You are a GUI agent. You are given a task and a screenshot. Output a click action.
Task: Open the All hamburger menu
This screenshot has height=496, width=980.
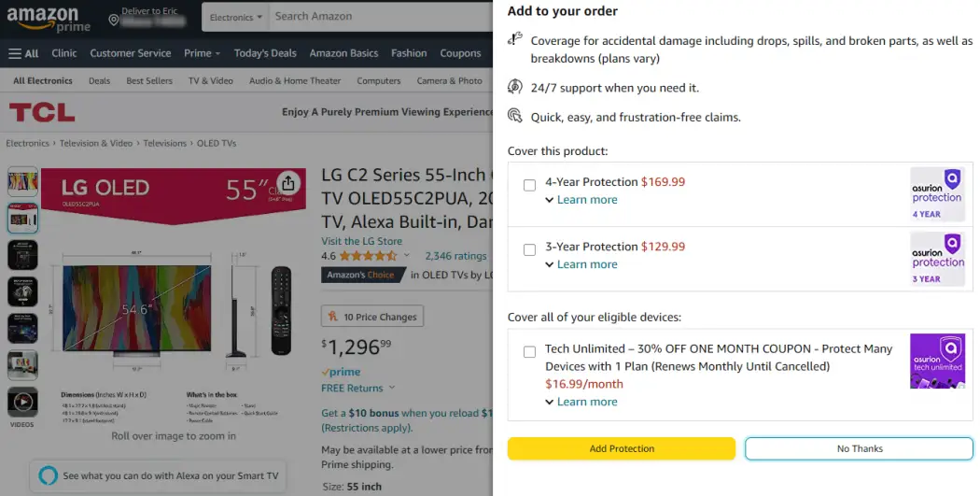tap(23, 53)
